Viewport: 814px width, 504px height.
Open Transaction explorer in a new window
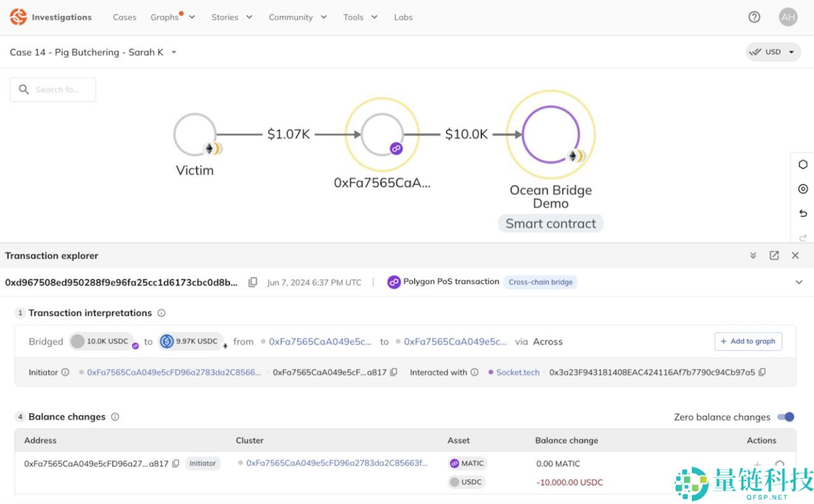tap(774, 255)
